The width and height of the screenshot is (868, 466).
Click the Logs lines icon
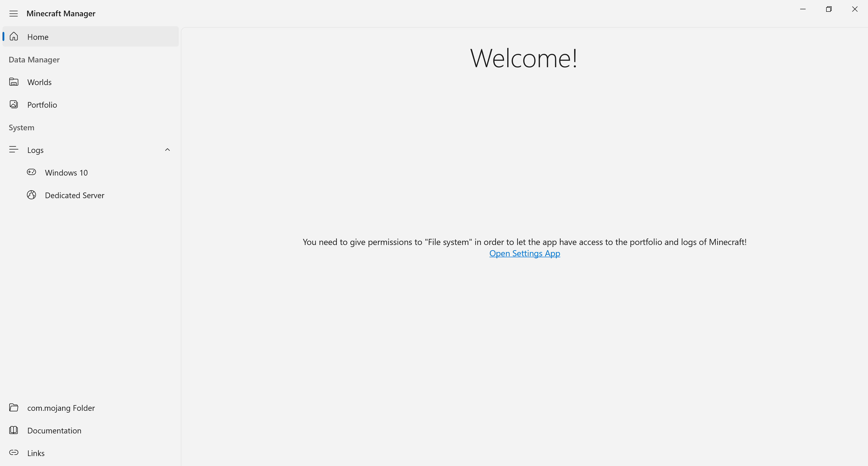point(14,150)
